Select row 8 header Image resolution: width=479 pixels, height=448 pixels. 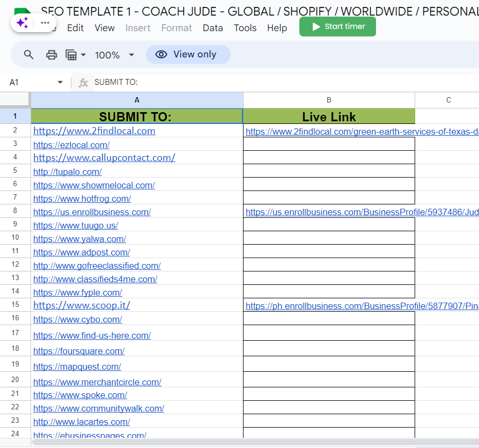[15, 211]
